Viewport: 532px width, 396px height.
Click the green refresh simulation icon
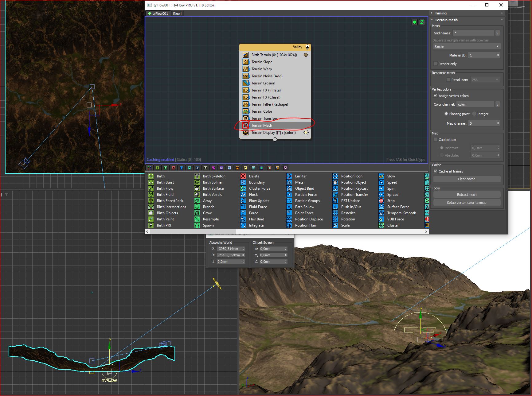422,22
